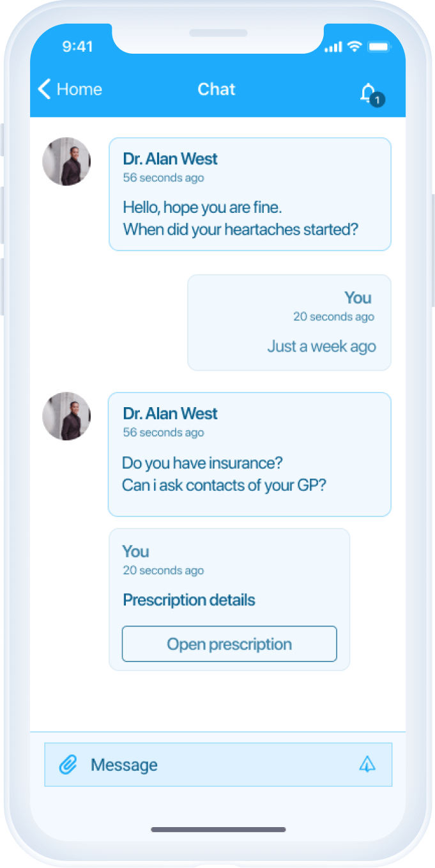Open the second Dr. Alan West avatar
The width and height of the screenshot is (435, 868).
point(66,416)
